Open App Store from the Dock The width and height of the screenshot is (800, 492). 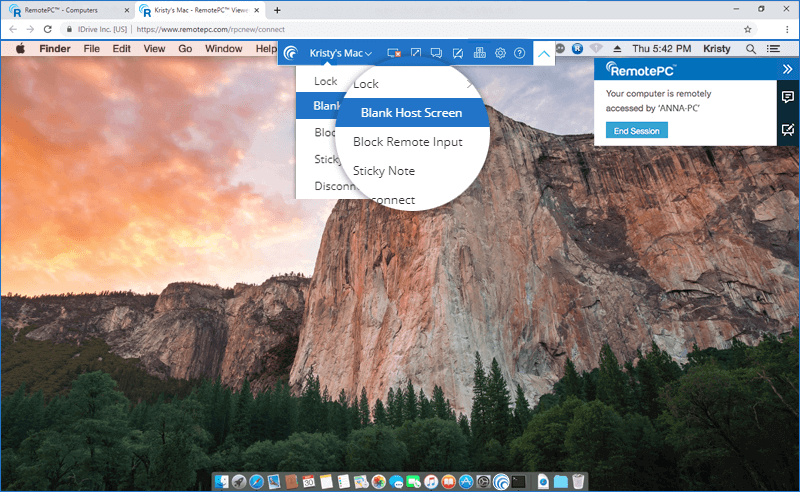click(466, 481)
